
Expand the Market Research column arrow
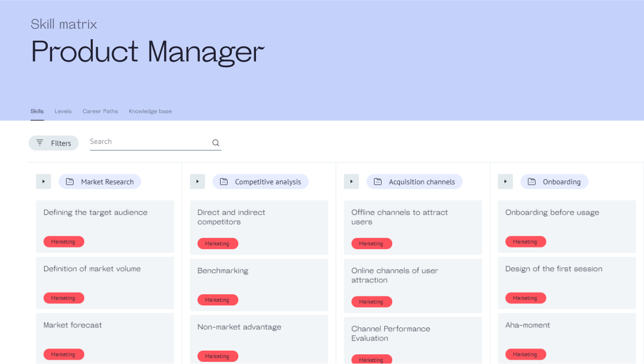43,181
